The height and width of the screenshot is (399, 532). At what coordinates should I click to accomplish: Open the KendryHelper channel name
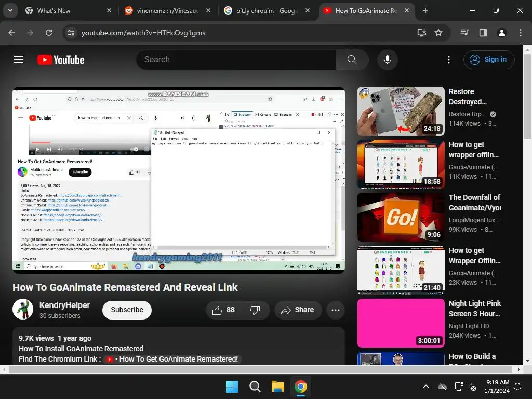pyautogui.click(x=64, y=305)
